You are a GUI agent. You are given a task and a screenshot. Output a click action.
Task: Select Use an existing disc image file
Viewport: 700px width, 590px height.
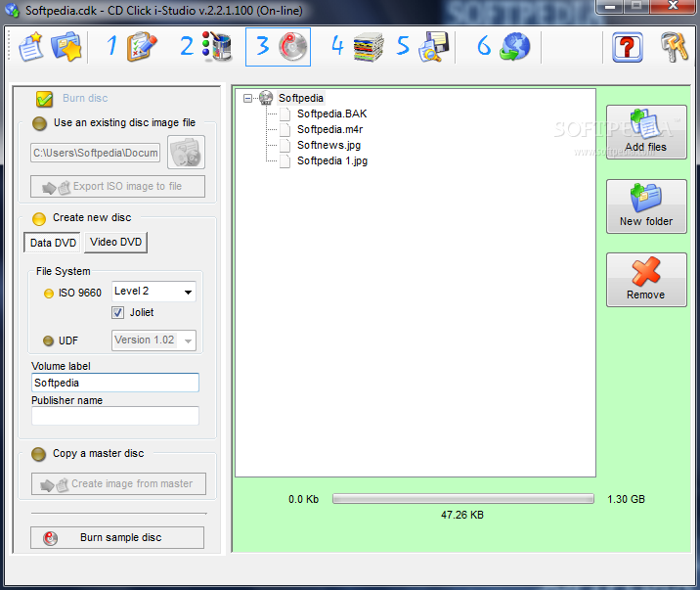[40, 123]
